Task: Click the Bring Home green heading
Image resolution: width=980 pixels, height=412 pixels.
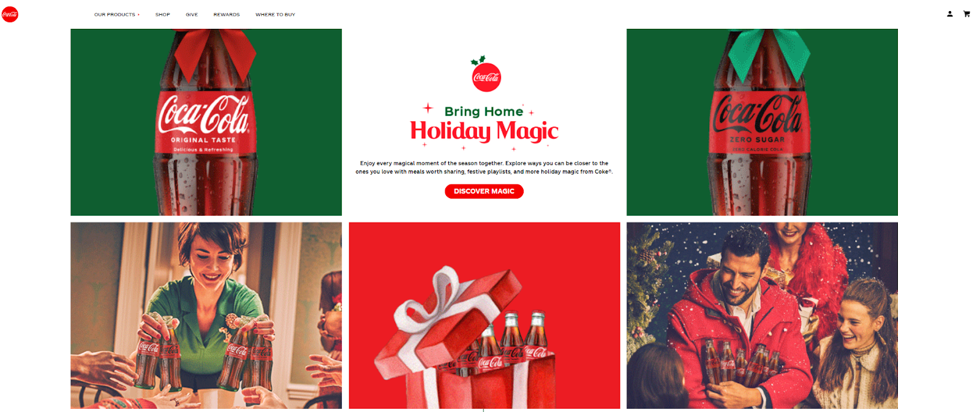Action: (484, 111)
